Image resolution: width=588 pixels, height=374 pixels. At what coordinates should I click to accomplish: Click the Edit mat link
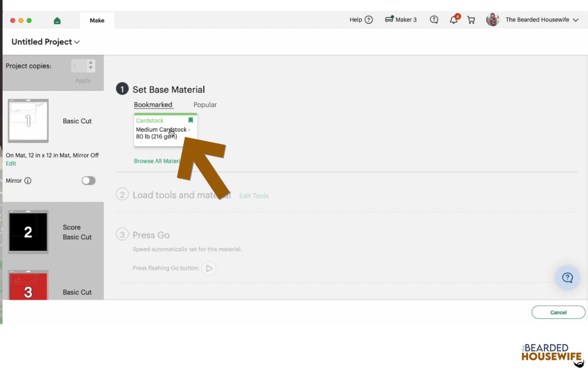tap(11, 164)
